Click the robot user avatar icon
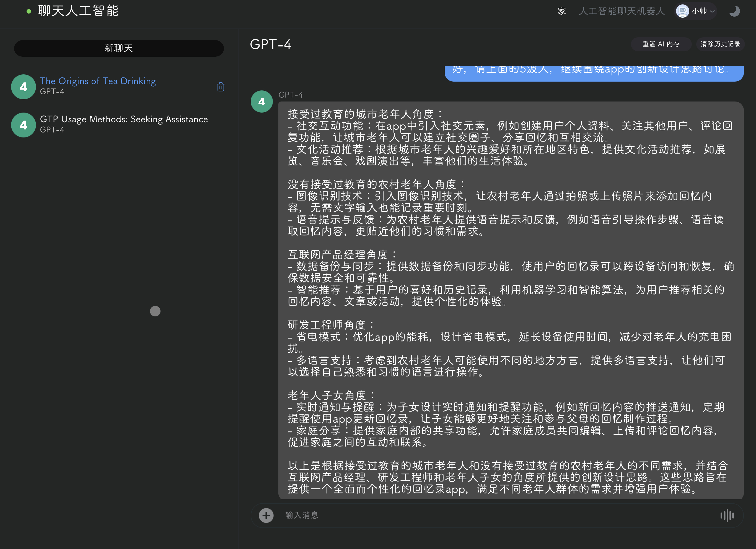Screen dimensions: 756x549 (682, 11)
